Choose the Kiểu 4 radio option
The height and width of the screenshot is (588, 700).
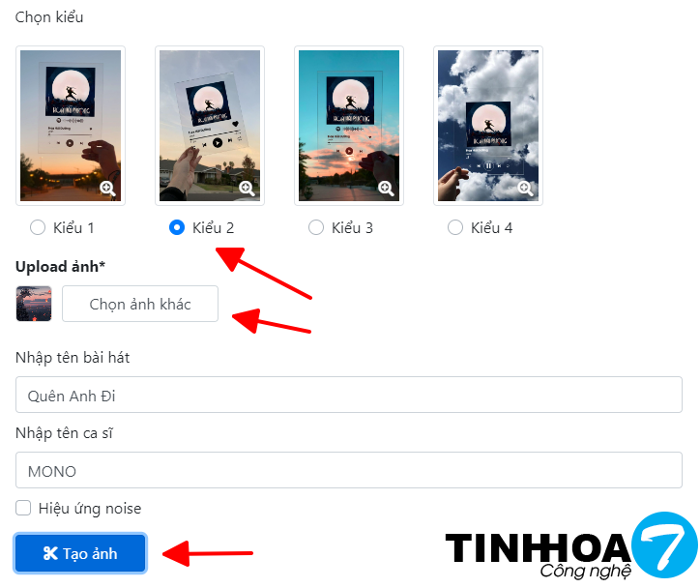pos(455,227)
